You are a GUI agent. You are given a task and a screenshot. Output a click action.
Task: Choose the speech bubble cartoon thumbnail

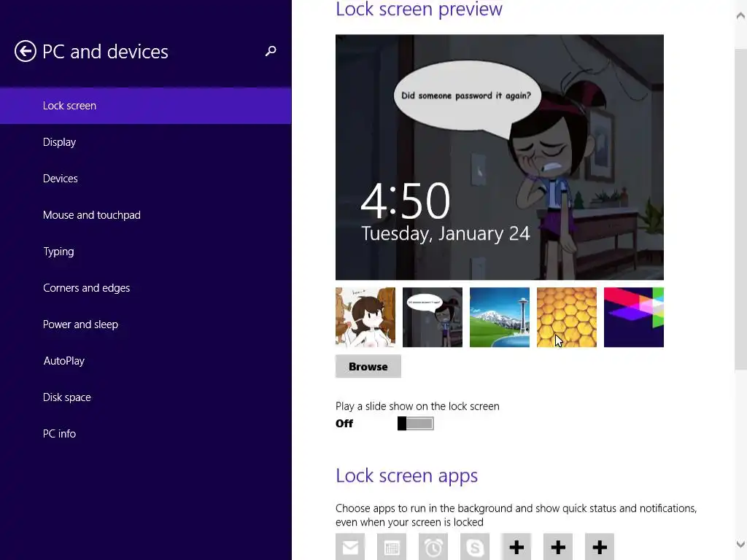pos(433,317)
